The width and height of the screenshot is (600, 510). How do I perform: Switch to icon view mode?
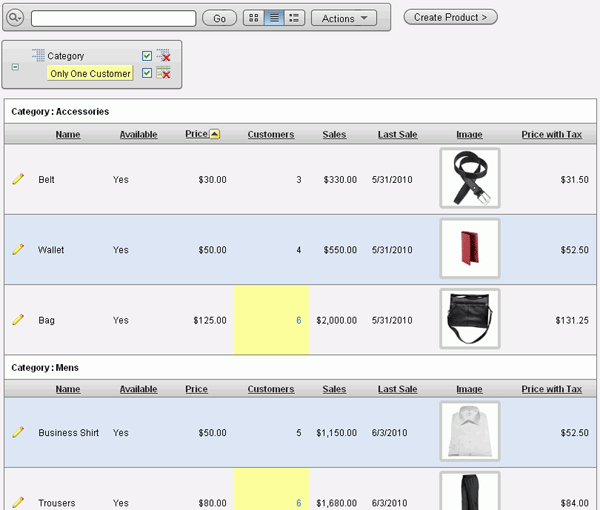[254, 18]
